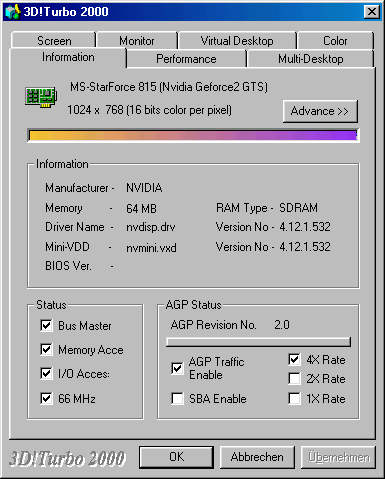The width and height of the screenshot is (385, 479).
Task: Click the 1024 x 768 resolution text
Action: (150, 110)
